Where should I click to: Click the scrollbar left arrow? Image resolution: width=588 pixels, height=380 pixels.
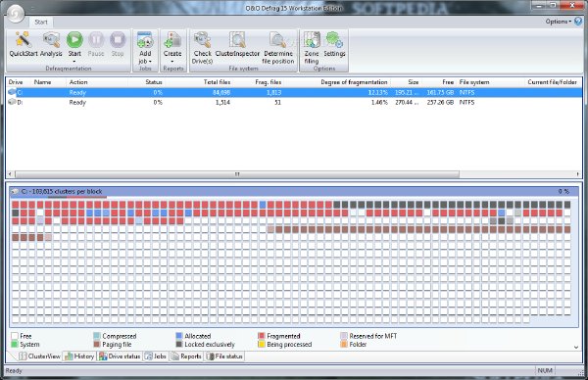[x=10, y=174]
